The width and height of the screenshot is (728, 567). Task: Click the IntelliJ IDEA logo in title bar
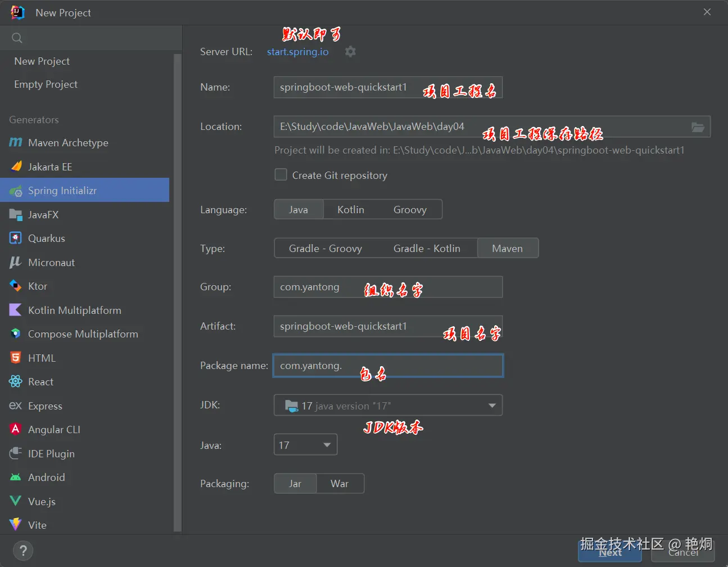(17, 12)
